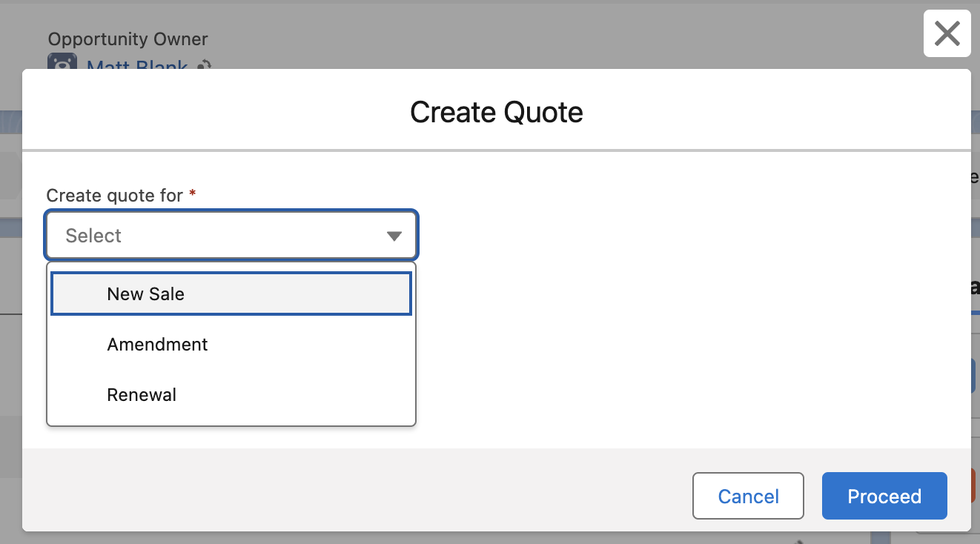Screen dimensions: 980x544
Task: Click the Opportunity Owner label
Action: click(128, 39)
